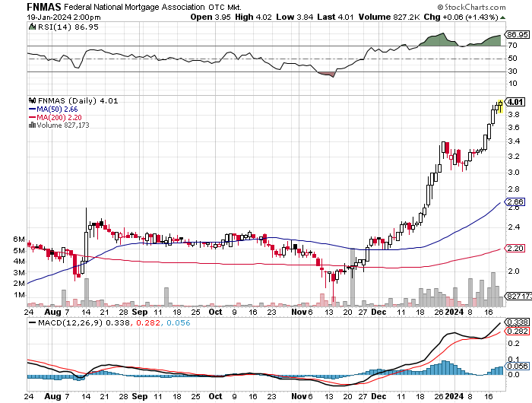Click the 3.8 price axis label
This screenshot has width=532, height=403.
pos(514,115)
